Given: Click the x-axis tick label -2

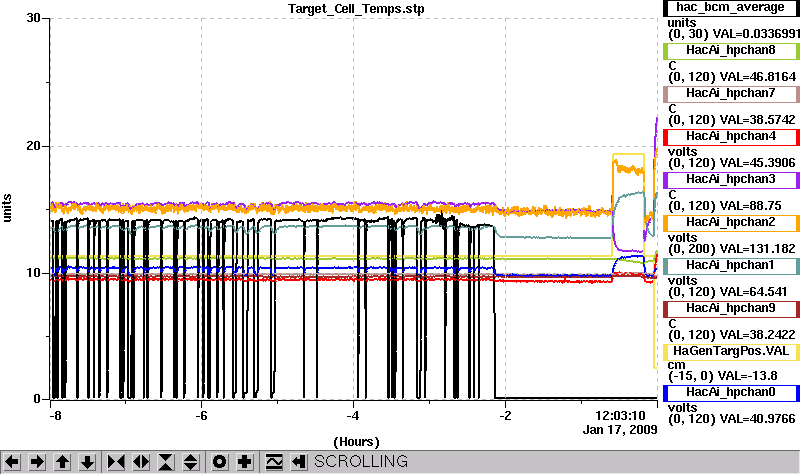Looking at the screenshot, I should click(x=505, y=416).
